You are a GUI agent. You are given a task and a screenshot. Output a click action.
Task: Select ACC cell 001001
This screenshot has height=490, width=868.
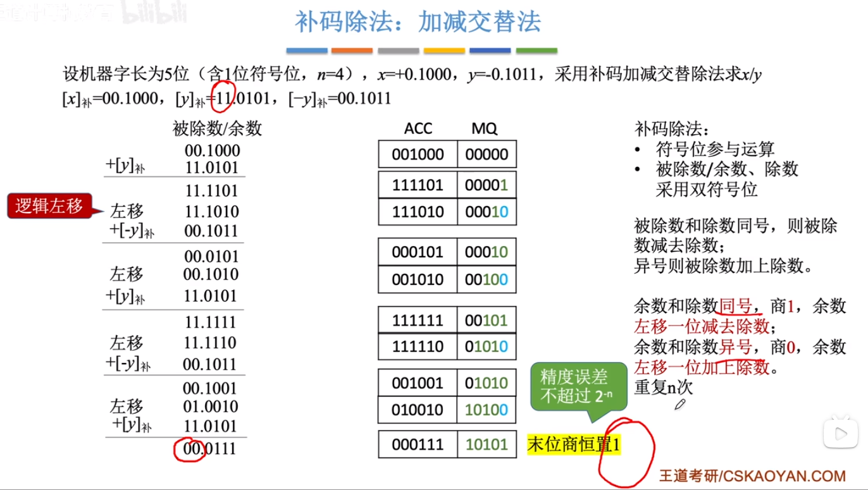(x=418, y=383)
